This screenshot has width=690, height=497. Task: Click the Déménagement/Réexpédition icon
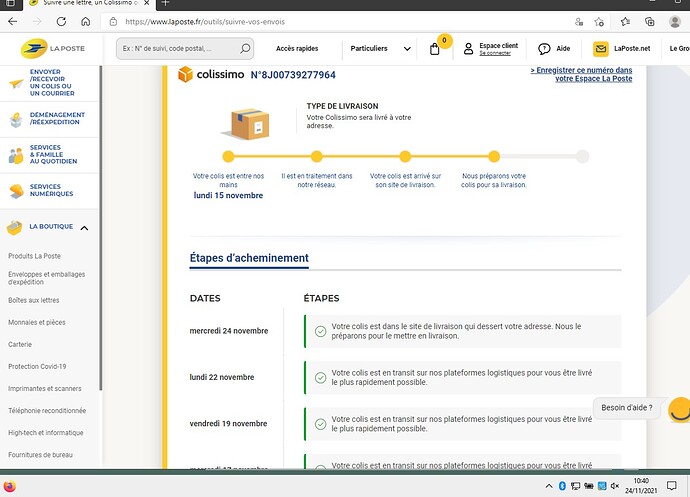pos(16,119)
